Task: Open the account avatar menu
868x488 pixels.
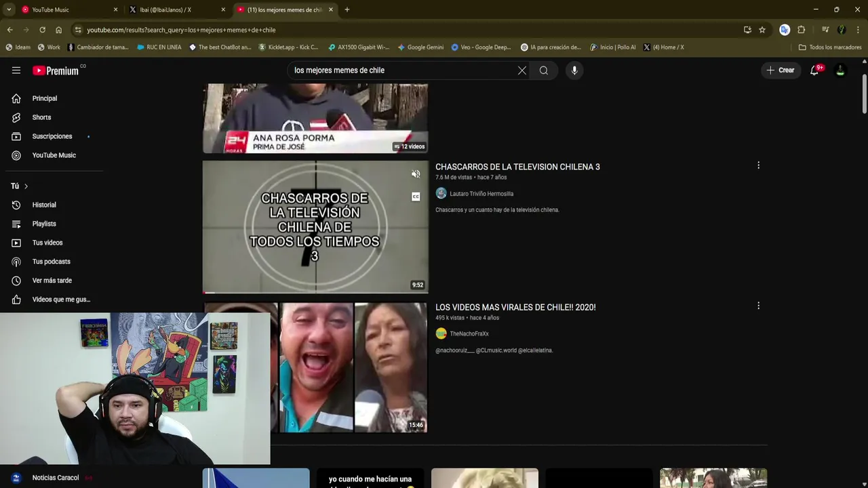Action: tap(840, 70)
